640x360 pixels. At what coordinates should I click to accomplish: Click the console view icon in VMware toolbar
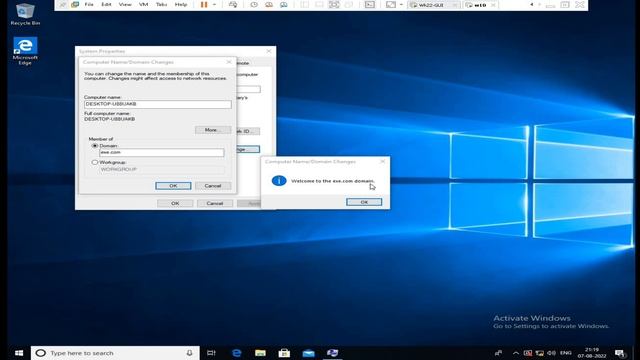tap(369, 4)
